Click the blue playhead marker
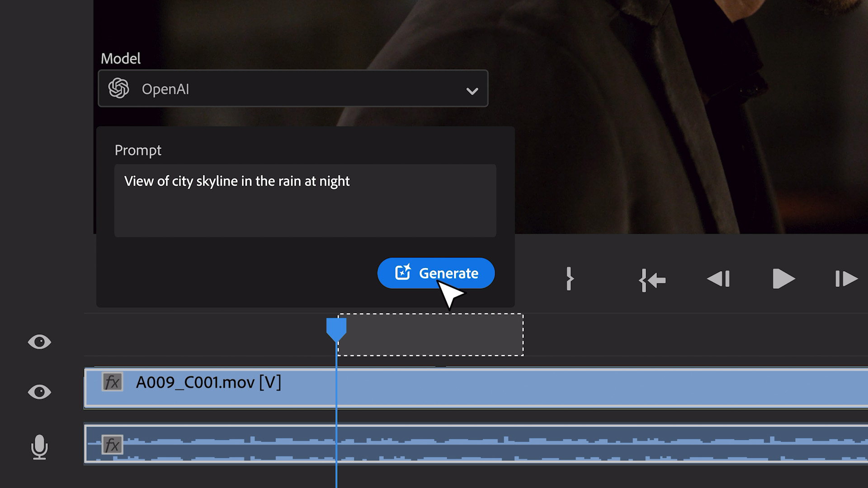 (336, 329)
